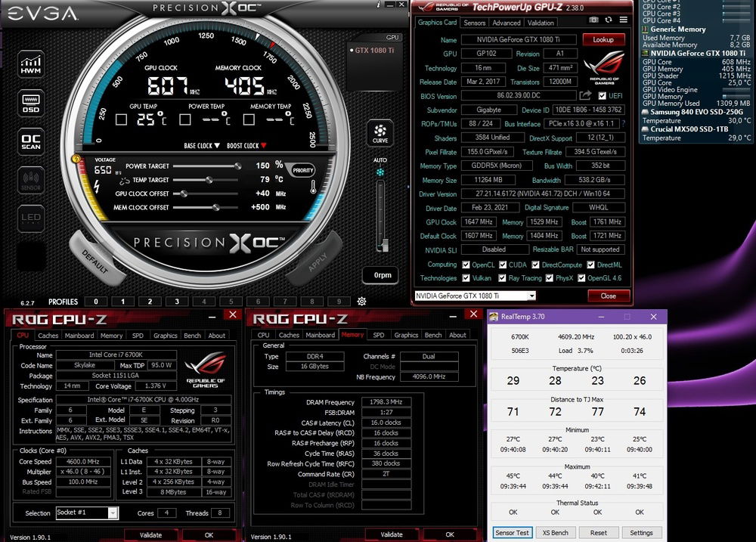The height and width of the screenshot is (542, 756).
Task: Click the XS Bench button in RealTemp
Action: point(556,532)
